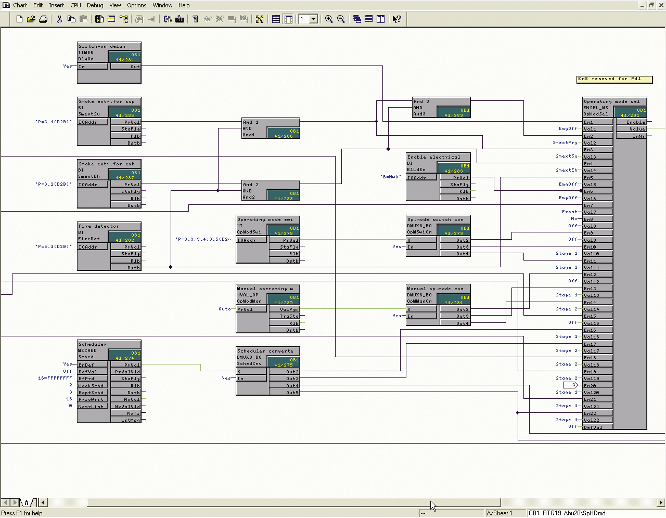Click the Paste icon in the toolbar
This screenshot has width=666, height=518.
pos(84,19)
